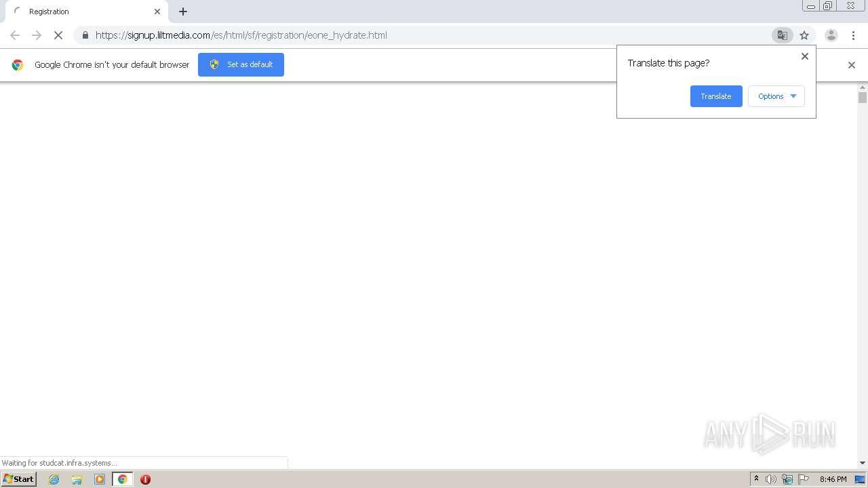Stop loading the page
868x488 pixels.
pos(58,35)
